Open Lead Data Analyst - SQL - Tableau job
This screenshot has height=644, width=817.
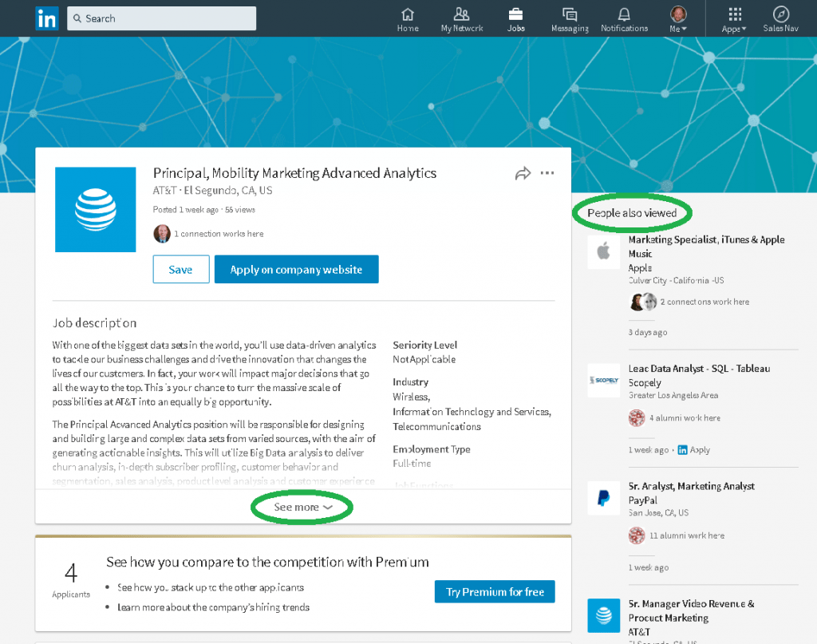coord(699,369)
